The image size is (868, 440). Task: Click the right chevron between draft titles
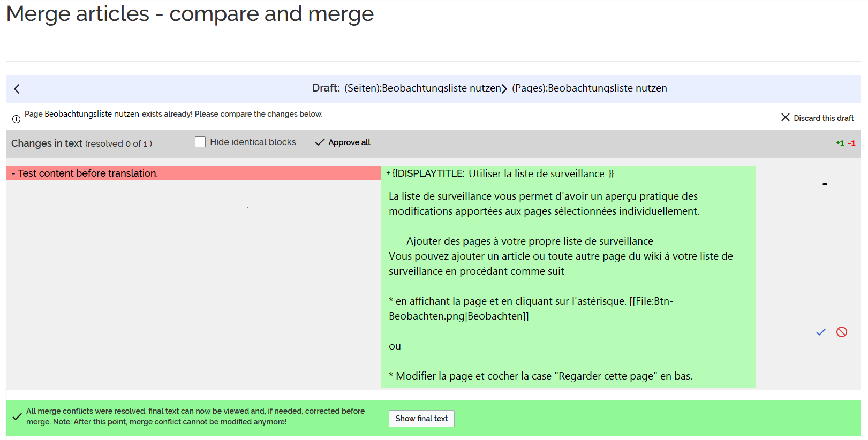tap(504, 89)
